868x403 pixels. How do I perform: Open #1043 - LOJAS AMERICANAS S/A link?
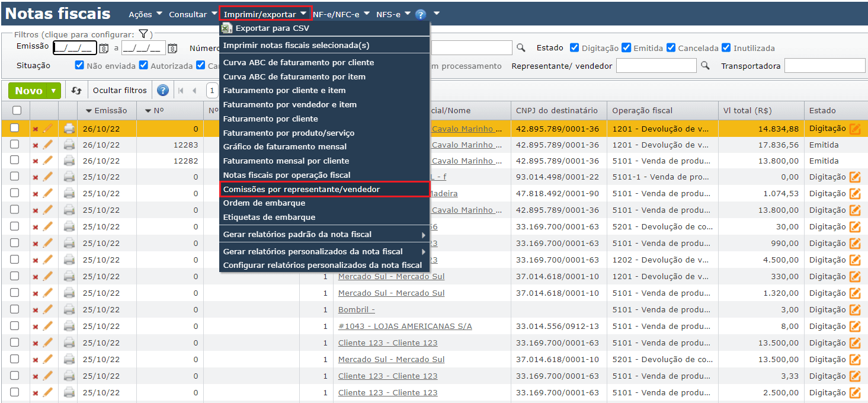405,326
